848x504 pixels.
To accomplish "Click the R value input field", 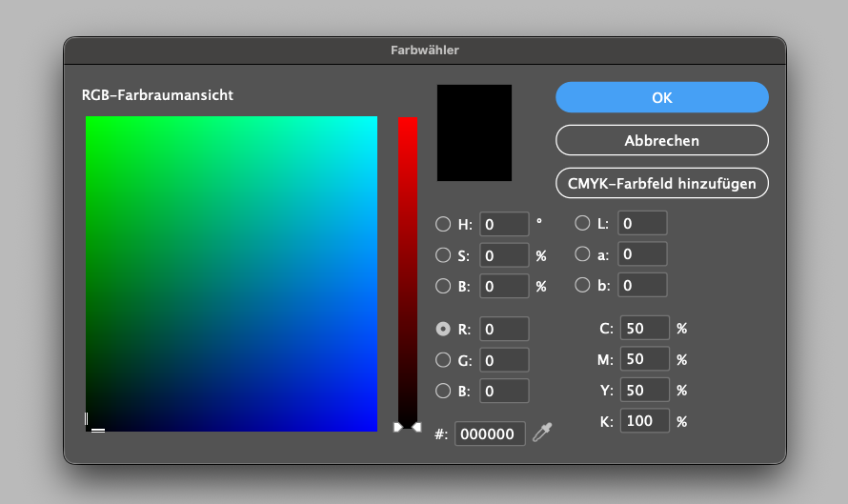I will point(504,329).
